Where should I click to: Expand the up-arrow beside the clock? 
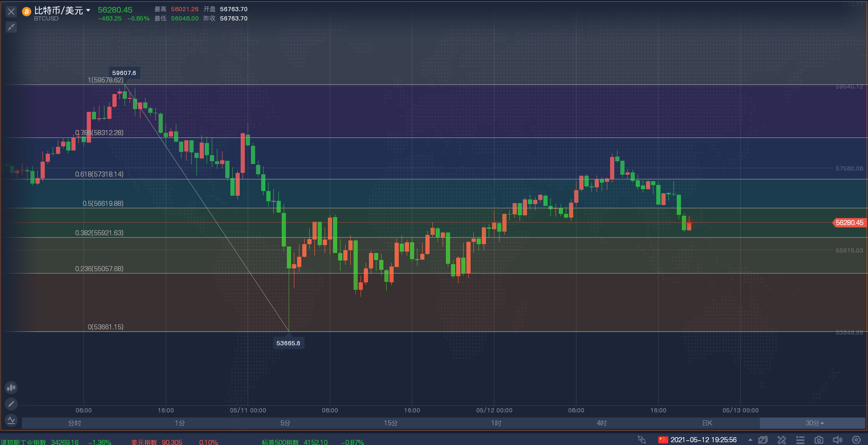[750, 440]
